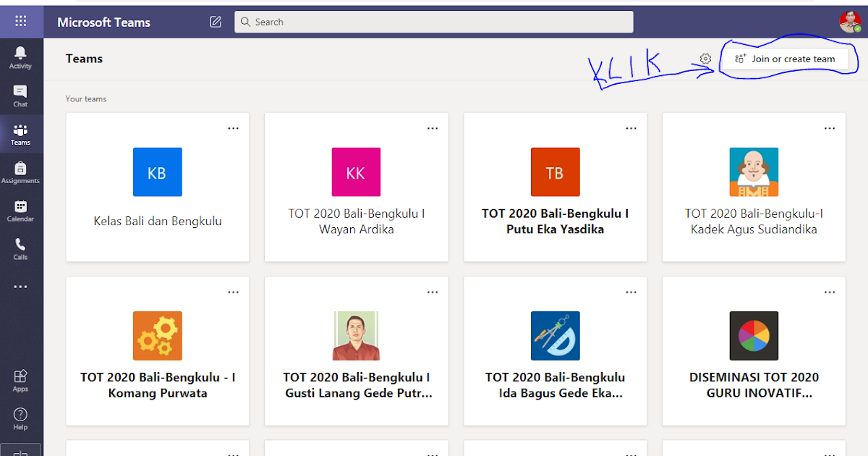The width and height of the screenshot is (868, 456).
Task: Click the Microsoft Teams title
Action: point(103,22)
